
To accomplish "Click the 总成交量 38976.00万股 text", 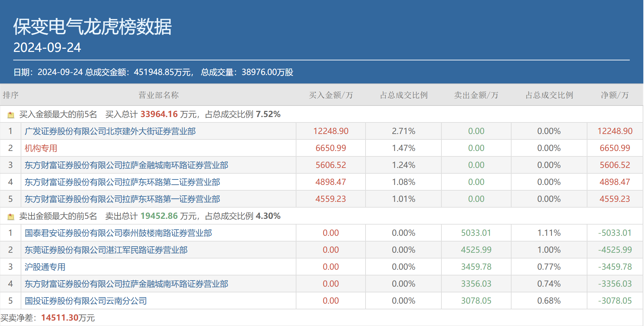I will [247, 72].
